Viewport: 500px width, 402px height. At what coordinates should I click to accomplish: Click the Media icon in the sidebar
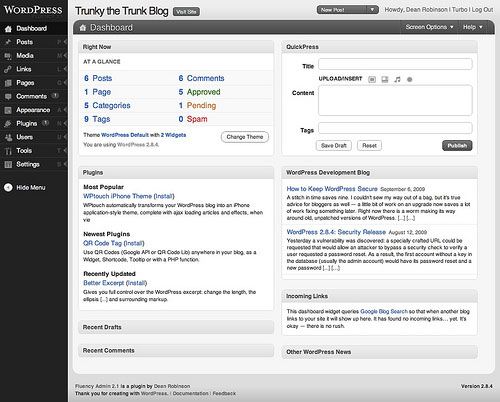pos(8,56)
